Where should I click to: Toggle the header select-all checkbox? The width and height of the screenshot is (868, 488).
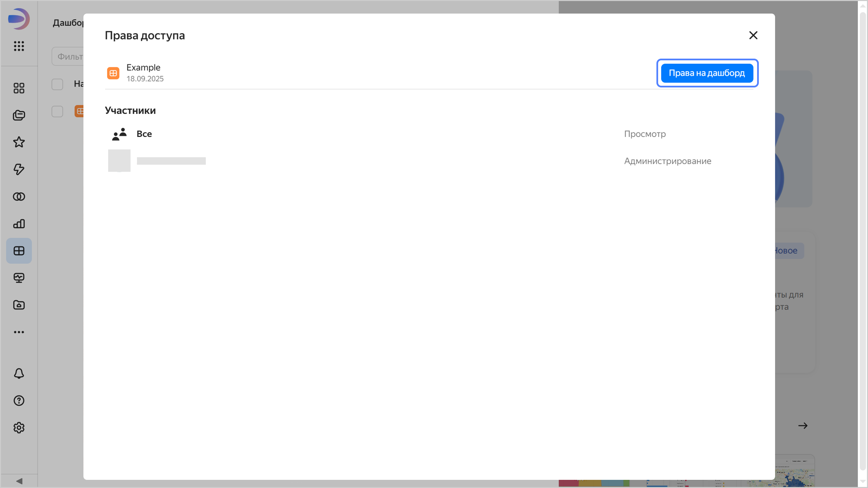57,84
